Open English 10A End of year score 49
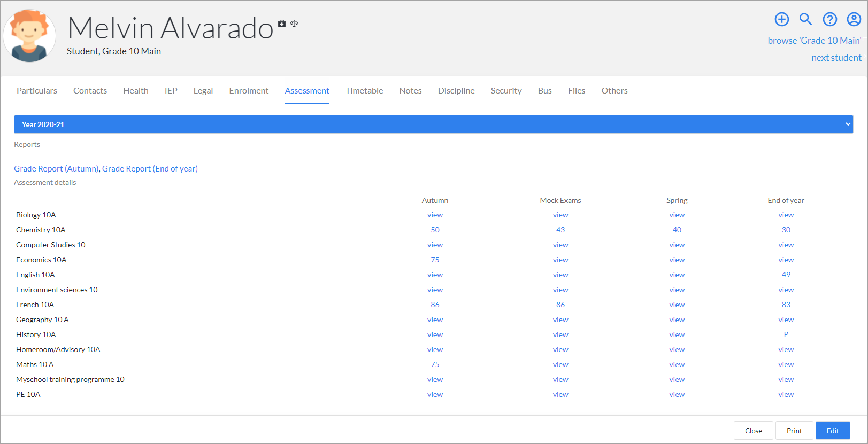Image resolution: width=868 pixels, height=444 pixels. click(x=786, y=275)
